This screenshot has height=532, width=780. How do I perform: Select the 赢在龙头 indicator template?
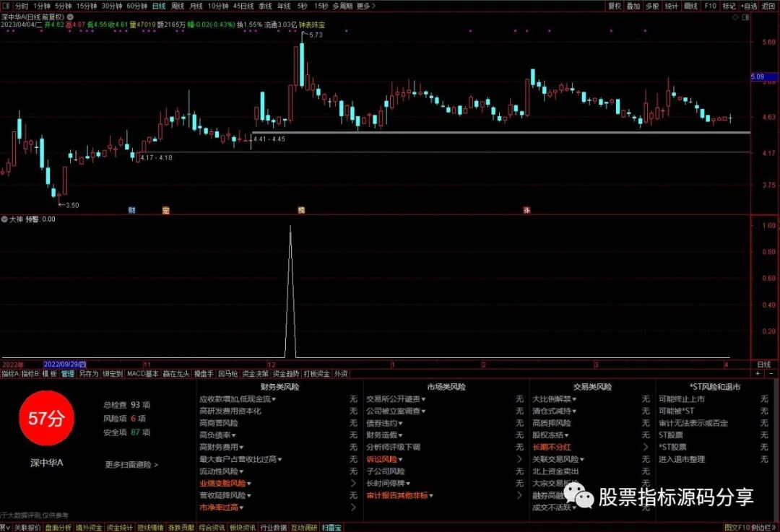point(177,373)
